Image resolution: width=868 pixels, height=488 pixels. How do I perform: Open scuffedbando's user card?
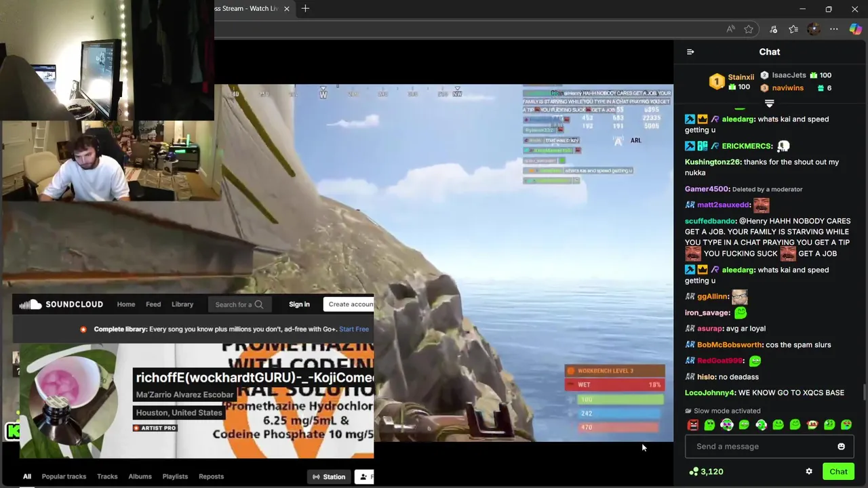pyautogui.click(x=710, y=221)
